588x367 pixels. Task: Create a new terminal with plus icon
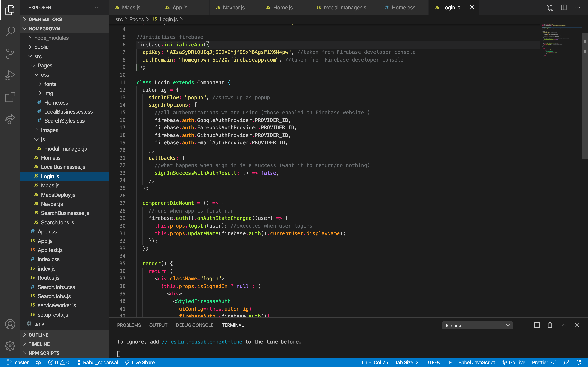pyautogui.click(x=523, y=325)
